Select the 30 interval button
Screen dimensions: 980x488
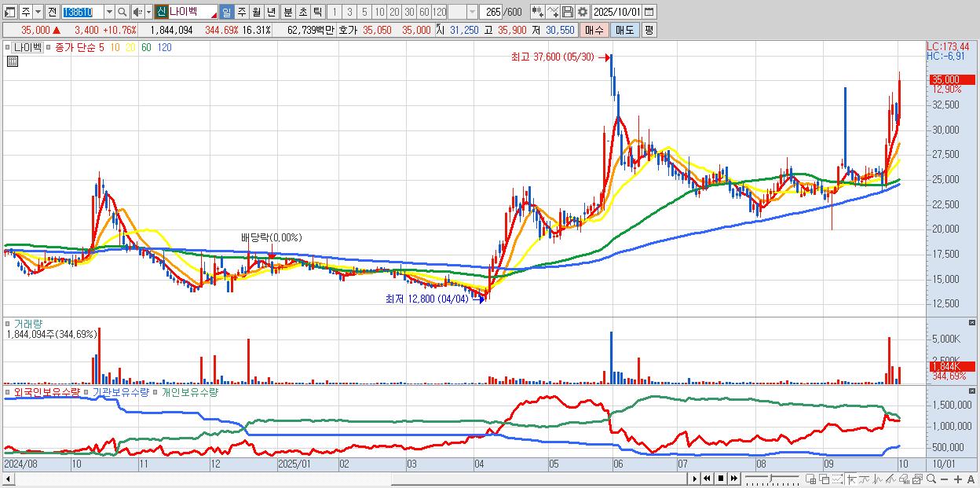coord(408,13)
